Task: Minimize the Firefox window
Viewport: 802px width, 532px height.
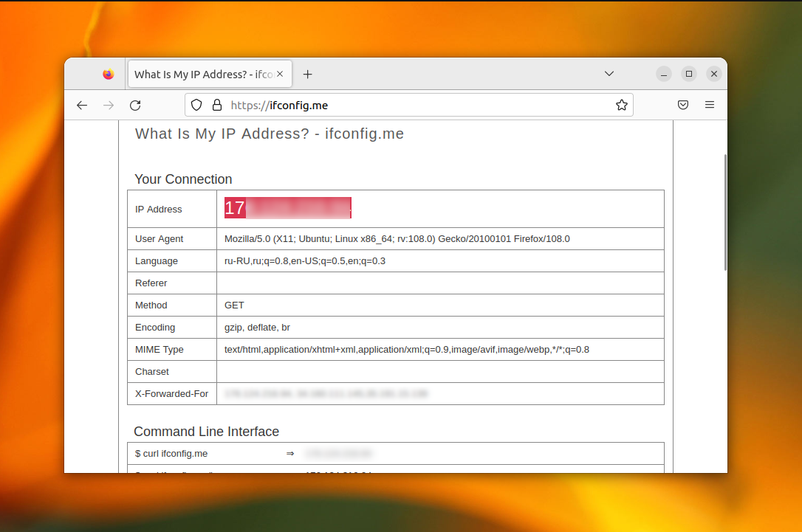Action: tap(664, 74)
